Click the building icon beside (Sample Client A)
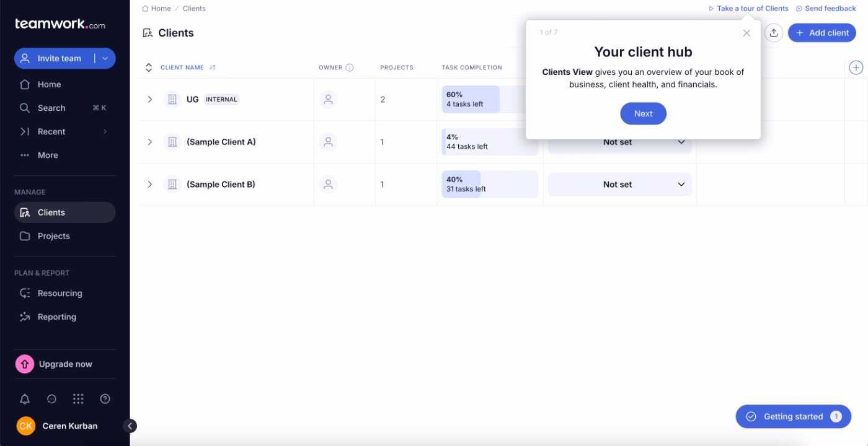 tap(173, 142)
